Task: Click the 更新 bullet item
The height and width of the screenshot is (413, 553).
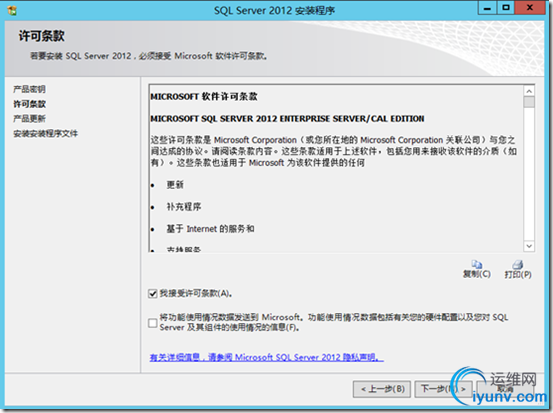Action: tap(175, 185)
